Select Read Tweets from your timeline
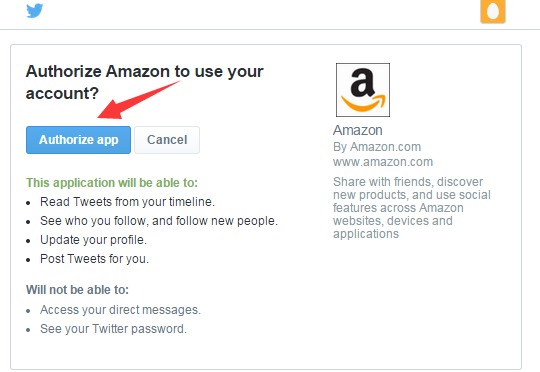The height and width of the screenshot is (372, 540). click(127, 202)
